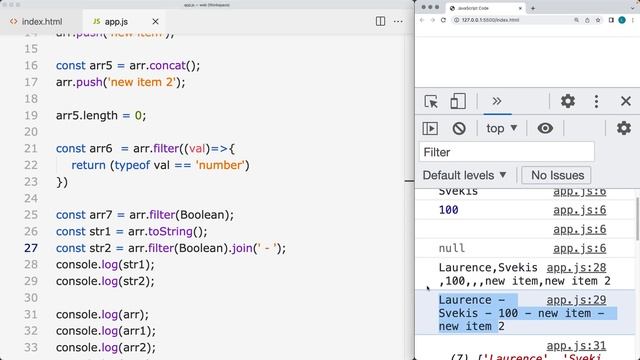Click the No Issues button
The image size is (640, 360).
click(x=556, y=176)
